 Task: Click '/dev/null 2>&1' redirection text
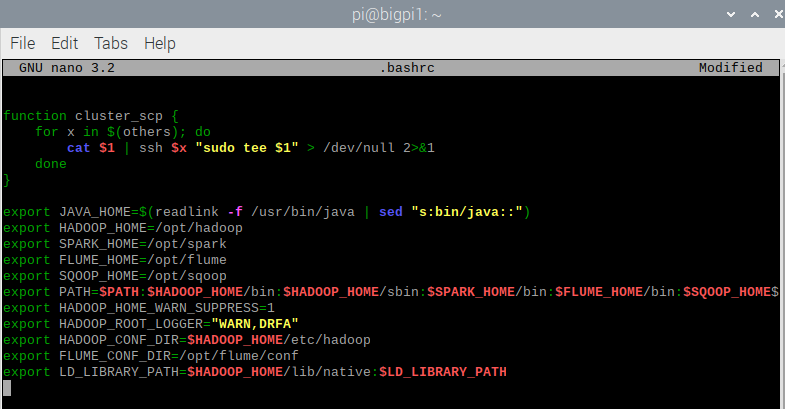pyautogui.click(x=379, y=148)
